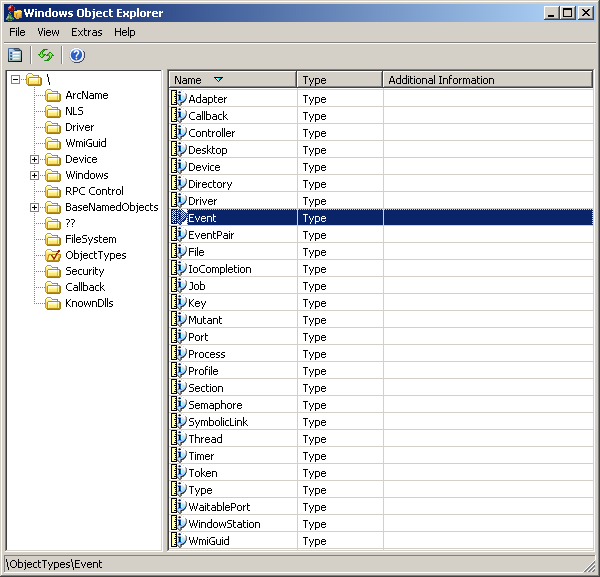Image resolution: width=600 pixels, height=577 pixels.
Task: Collapse the root backslash node
Action: pyautogui.click(x=15, y=80)
